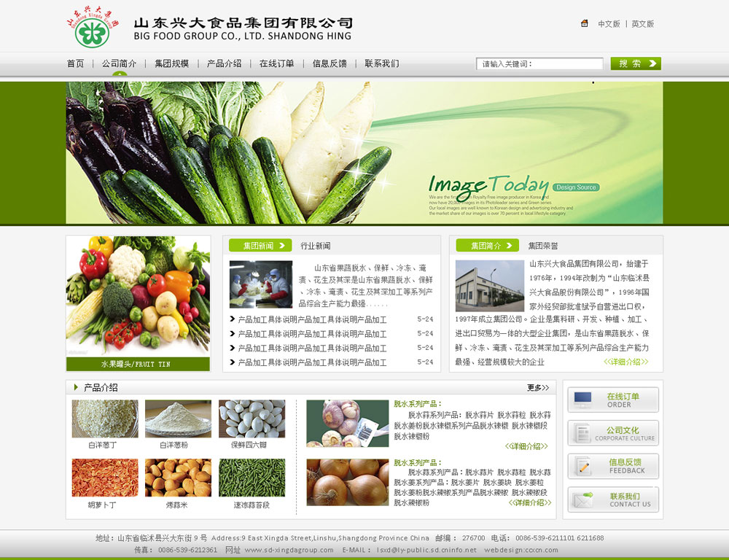Screen dimensions: 729x560
Task: Click the notepad icon on 信息反馈
Action: [582, 467]
